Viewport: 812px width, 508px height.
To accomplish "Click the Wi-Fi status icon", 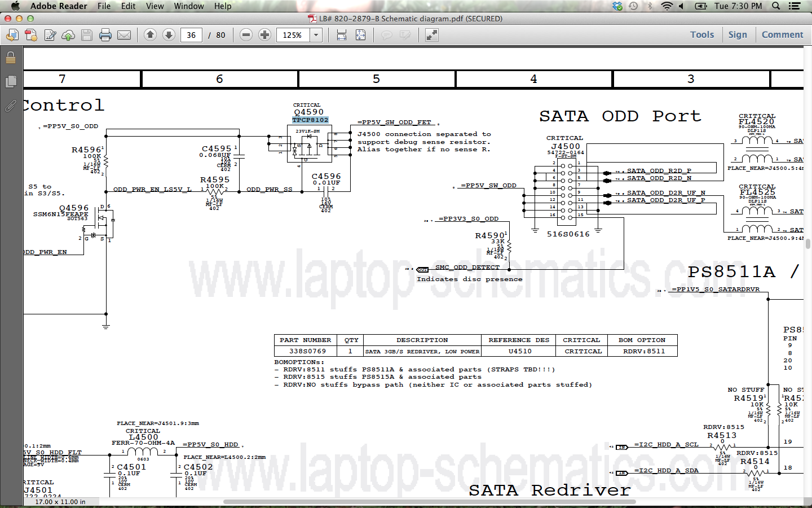I will 667,6.
